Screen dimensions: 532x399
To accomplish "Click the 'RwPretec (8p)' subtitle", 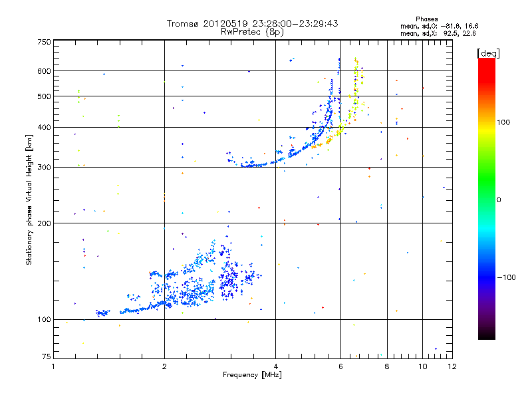I will coord(252,32).
